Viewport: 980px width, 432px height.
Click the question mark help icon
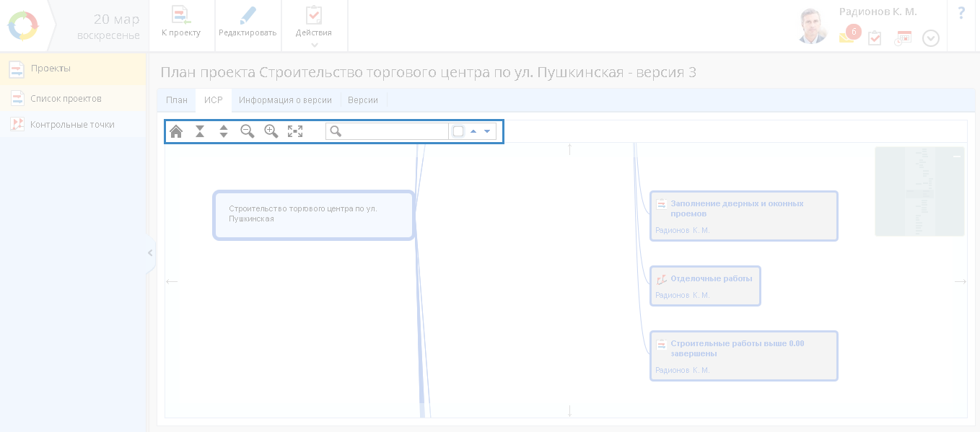[x=961, y=13]
